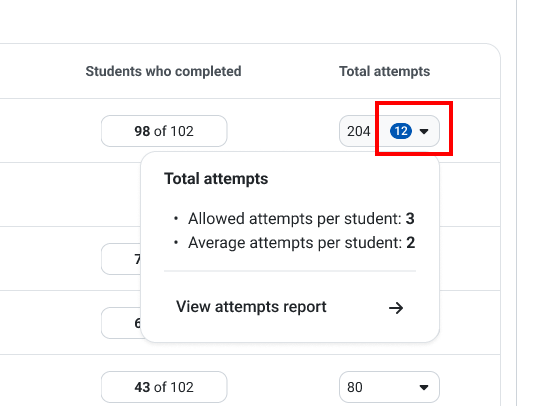
Task: Open the View attempts report link
Action: click(x=290, y=307)
